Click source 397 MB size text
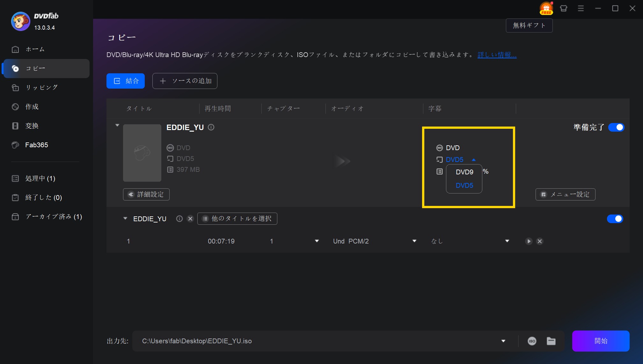This screenshot has width=643, height=364. click(x=188, y=170)
